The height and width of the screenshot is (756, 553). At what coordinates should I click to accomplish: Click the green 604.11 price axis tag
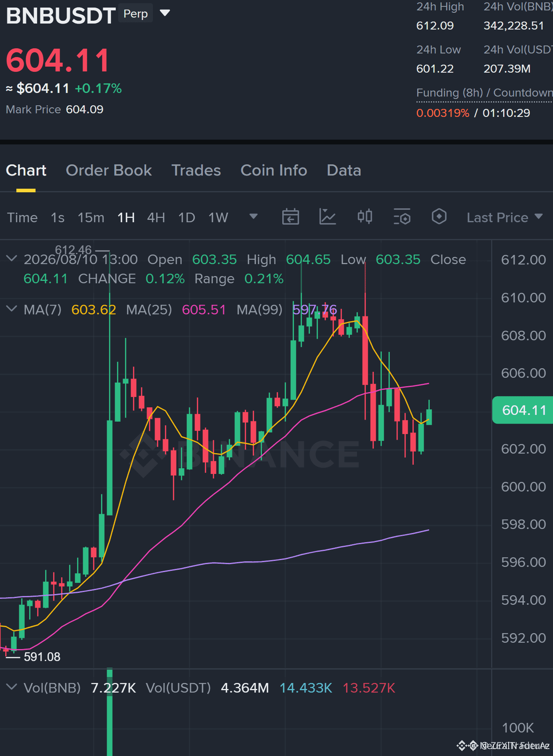pyautogui.click(x=523, y=410)
